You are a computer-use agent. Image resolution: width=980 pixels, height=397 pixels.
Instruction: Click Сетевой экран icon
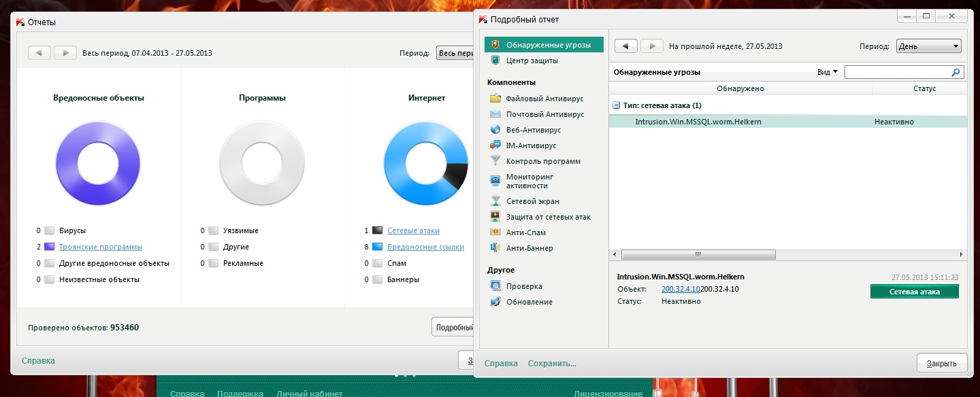click(x=495, y=201)
